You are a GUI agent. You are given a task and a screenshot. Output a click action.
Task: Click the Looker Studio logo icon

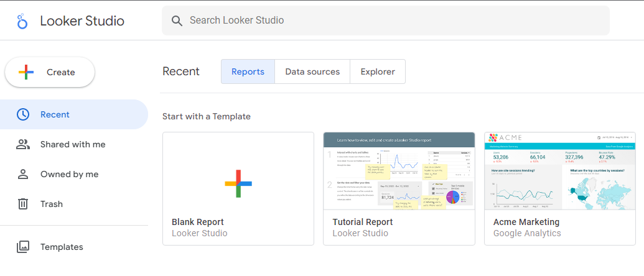22,21
